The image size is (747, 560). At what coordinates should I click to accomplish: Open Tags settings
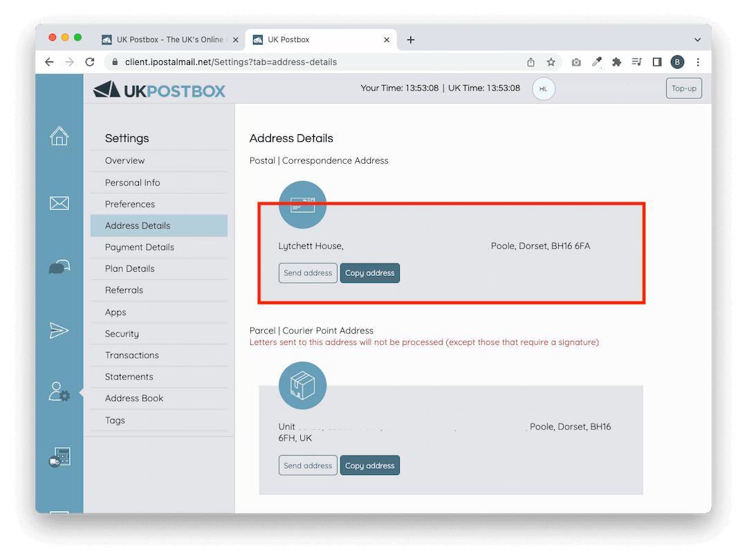(158, 420)
